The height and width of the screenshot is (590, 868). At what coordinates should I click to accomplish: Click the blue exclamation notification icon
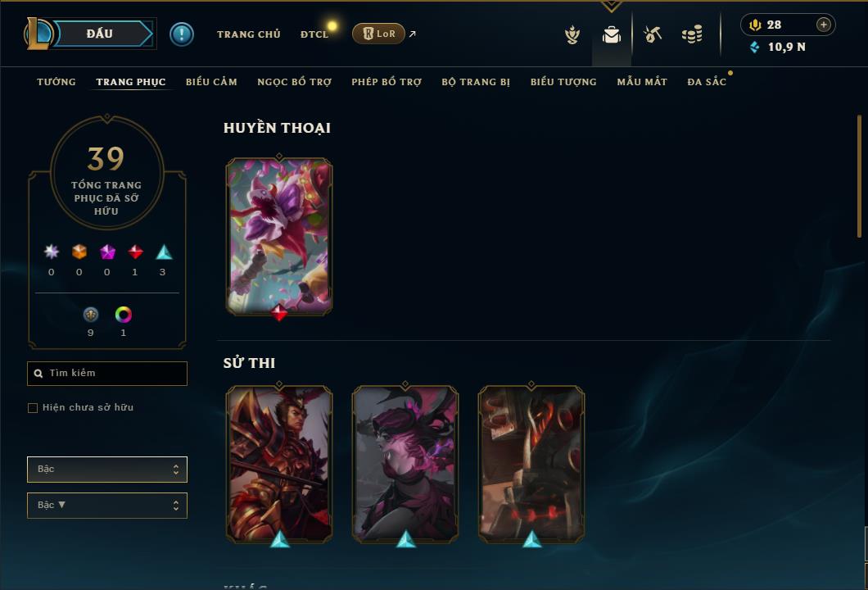click(182, 34)
